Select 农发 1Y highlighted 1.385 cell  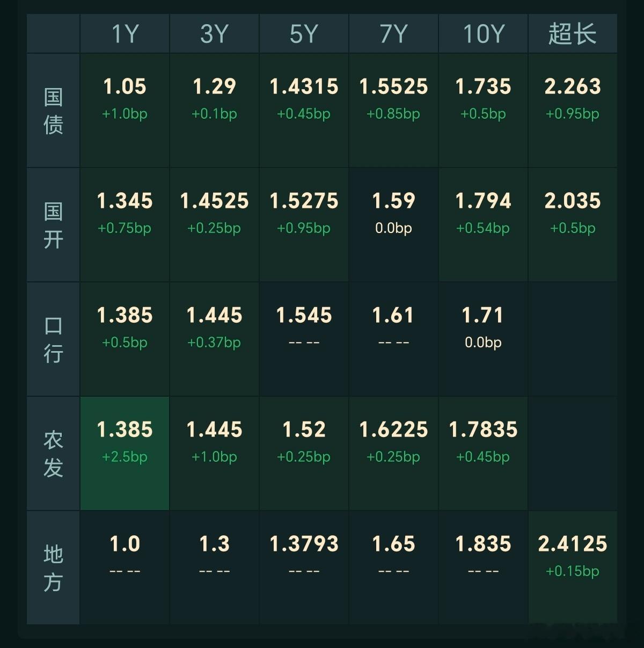tap(125, 454)
